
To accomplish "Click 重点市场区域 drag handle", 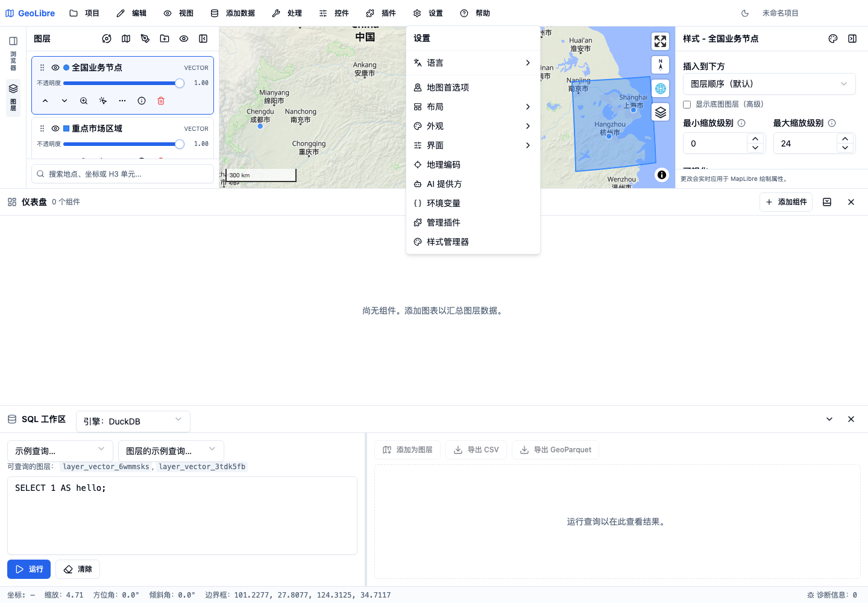I will (x=42, y=128).
